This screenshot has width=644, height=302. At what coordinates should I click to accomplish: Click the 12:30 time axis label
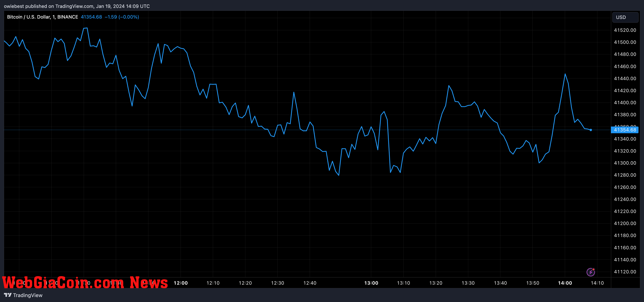coord(277,283)
